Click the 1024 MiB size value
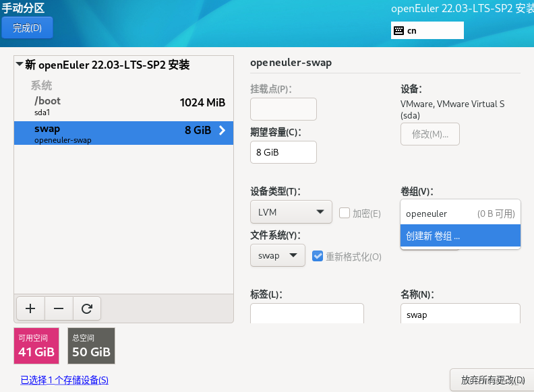534x392 pixels. 202,102
